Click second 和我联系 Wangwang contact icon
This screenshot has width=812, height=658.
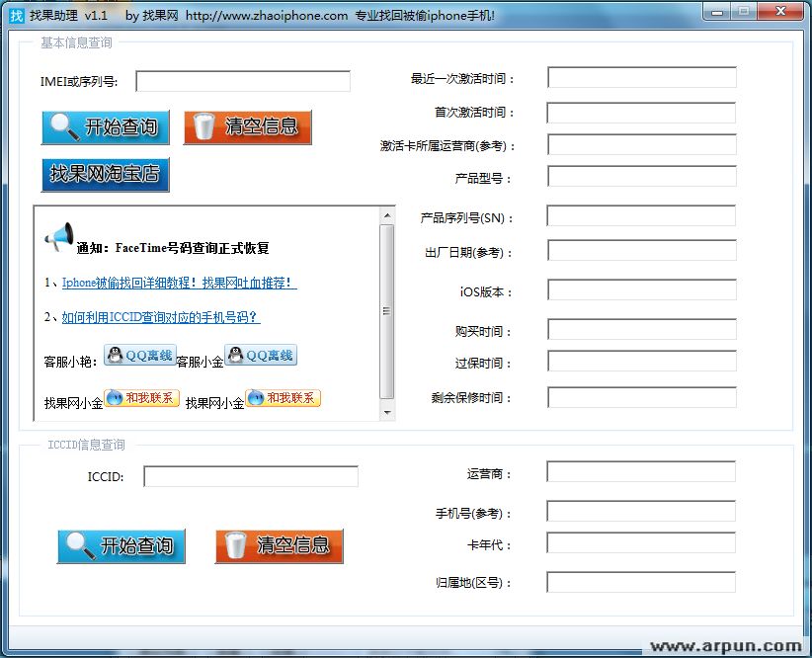point(284,398)
